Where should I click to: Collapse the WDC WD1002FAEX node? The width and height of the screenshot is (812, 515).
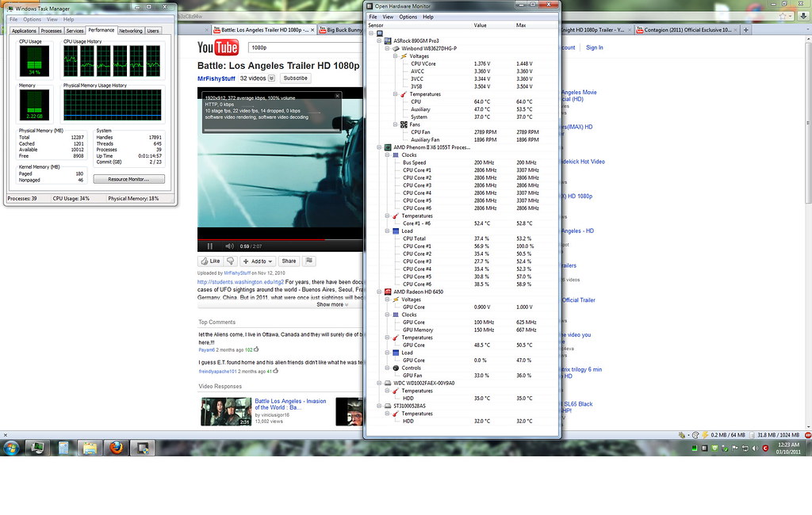click(379, 383)
